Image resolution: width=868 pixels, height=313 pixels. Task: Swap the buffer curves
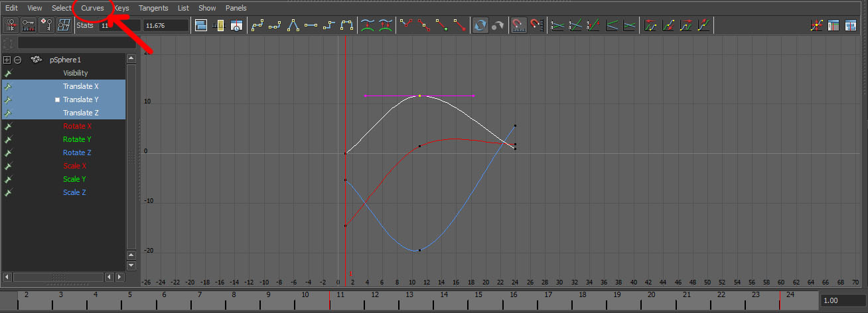click(x=385, y=25)
